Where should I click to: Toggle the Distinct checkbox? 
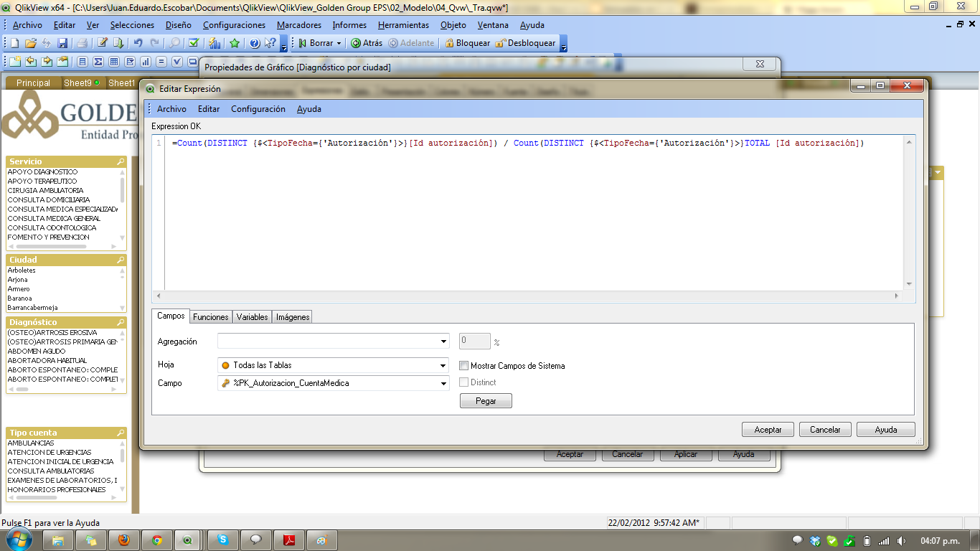(x=464, y=382)
